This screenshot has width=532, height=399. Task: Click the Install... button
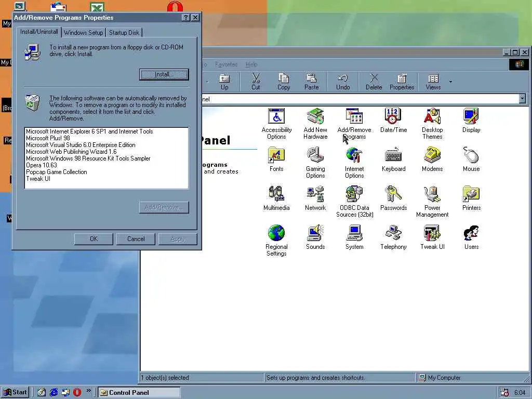(x=164, y=74)
